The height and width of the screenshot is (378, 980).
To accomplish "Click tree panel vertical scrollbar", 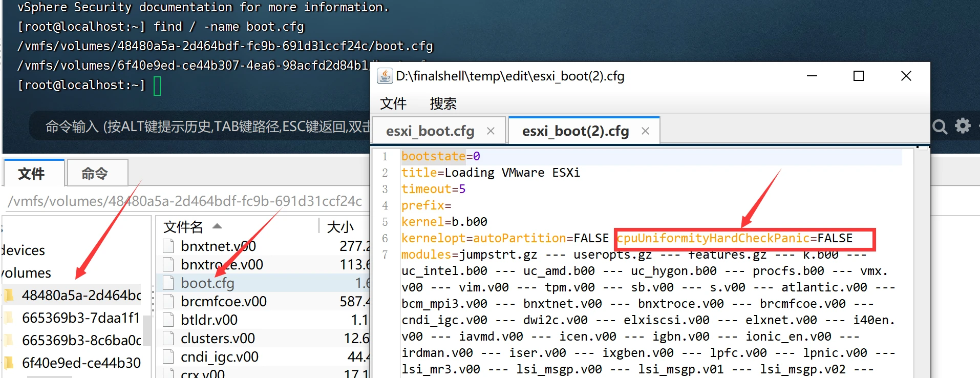I will tap(146, 331).
